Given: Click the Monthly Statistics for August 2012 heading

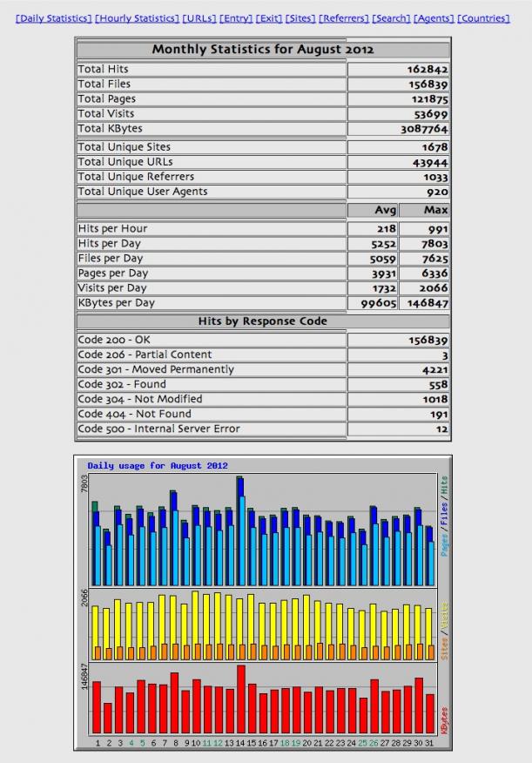Looking at the screenshot, I should tap(263, 49).
